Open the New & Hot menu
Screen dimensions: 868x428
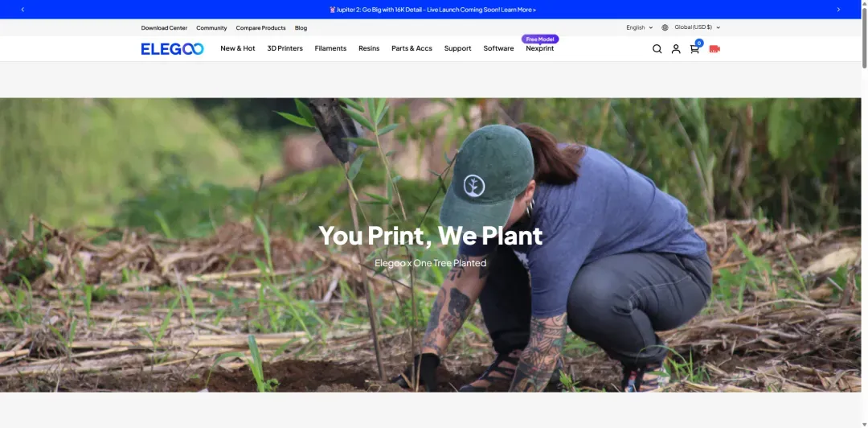point(237,49)
